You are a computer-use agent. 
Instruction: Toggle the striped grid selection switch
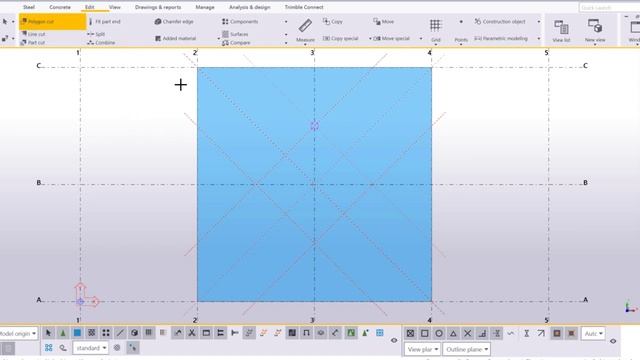pos(149,333)
